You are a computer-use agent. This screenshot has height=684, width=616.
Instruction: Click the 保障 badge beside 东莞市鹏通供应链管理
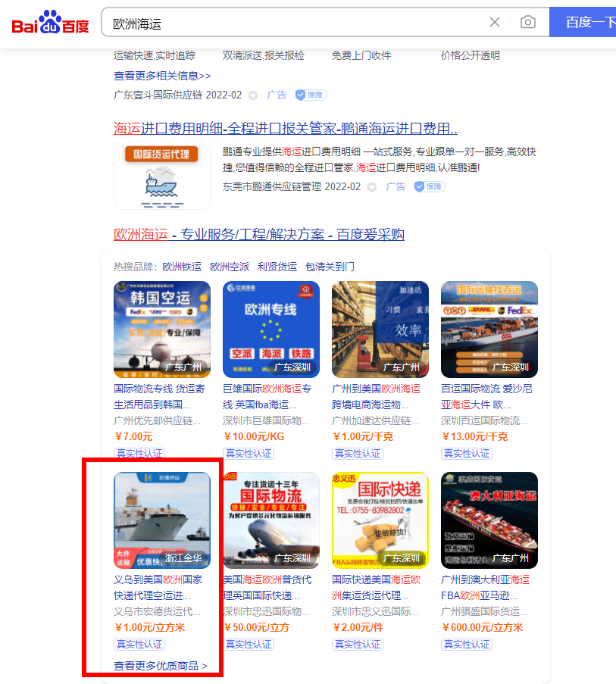[430, 186]
